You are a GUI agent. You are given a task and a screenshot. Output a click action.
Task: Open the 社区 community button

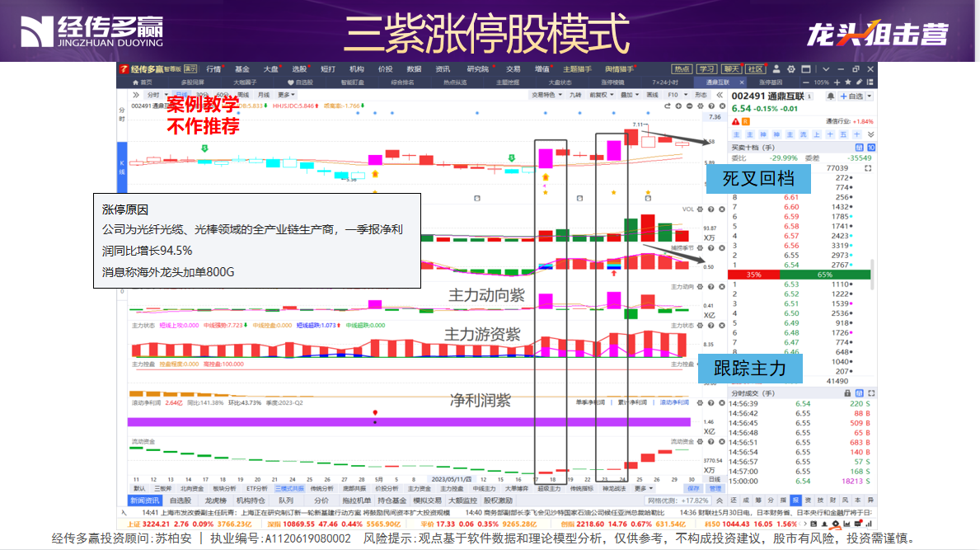click(755, 69)
